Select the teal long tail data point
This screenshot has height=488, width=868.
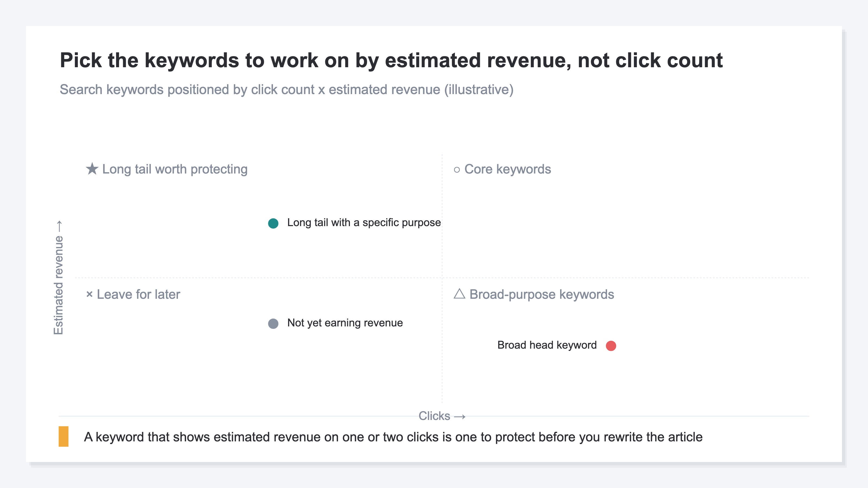(x=273, y=223)
